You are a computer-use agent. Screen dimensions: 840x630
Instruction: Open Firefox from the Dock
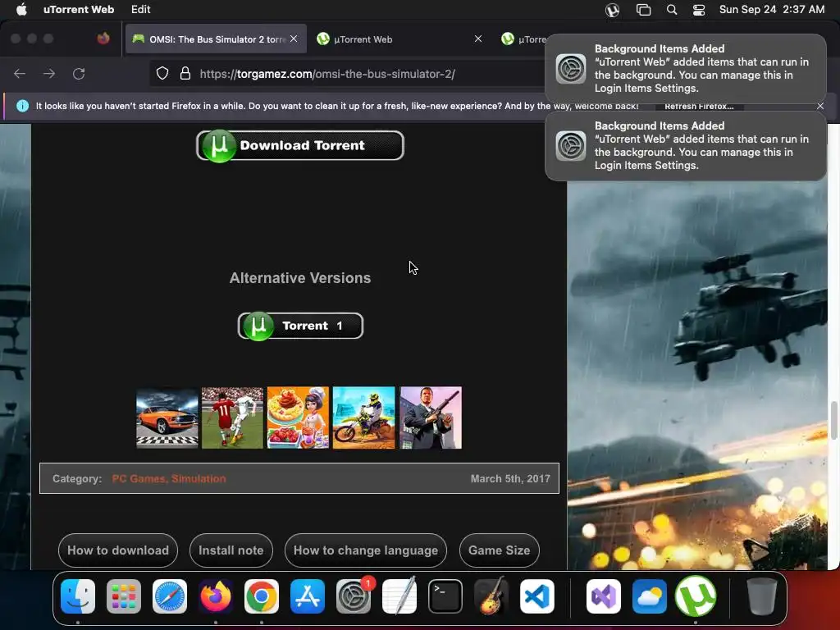pyautogui.click(x=216, y=596)
